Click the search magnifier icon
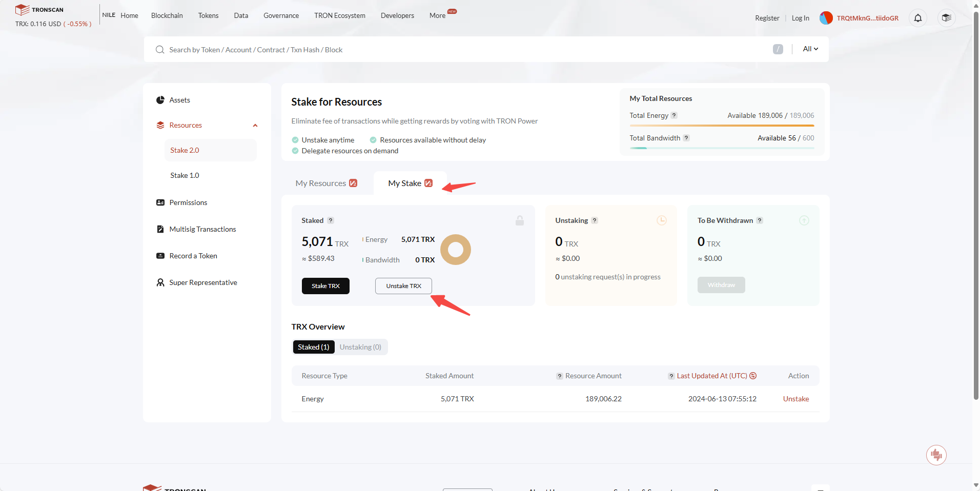This screenshot has height=491, width=980. tap(160, 50)
